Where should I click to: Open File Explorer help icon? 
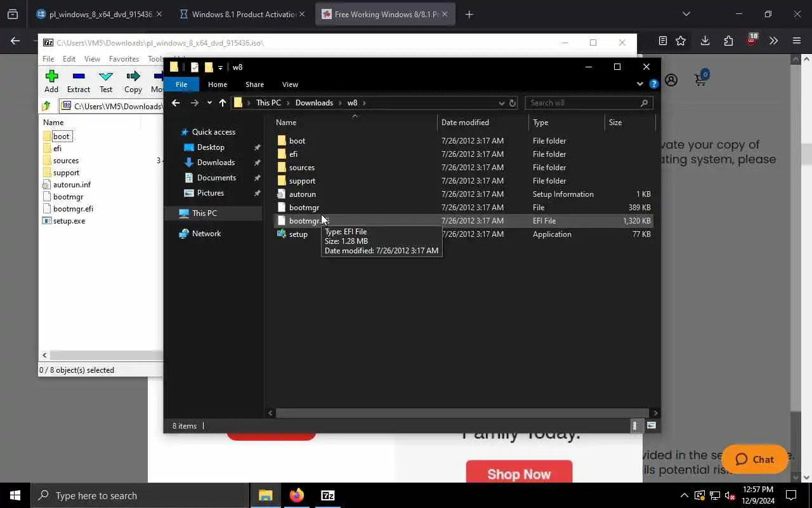pyautogui.click(x=653, y=84)
